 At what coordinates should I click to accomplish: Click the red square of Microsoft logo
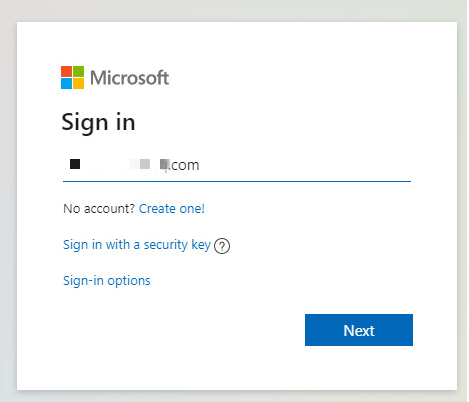[66, 72]
